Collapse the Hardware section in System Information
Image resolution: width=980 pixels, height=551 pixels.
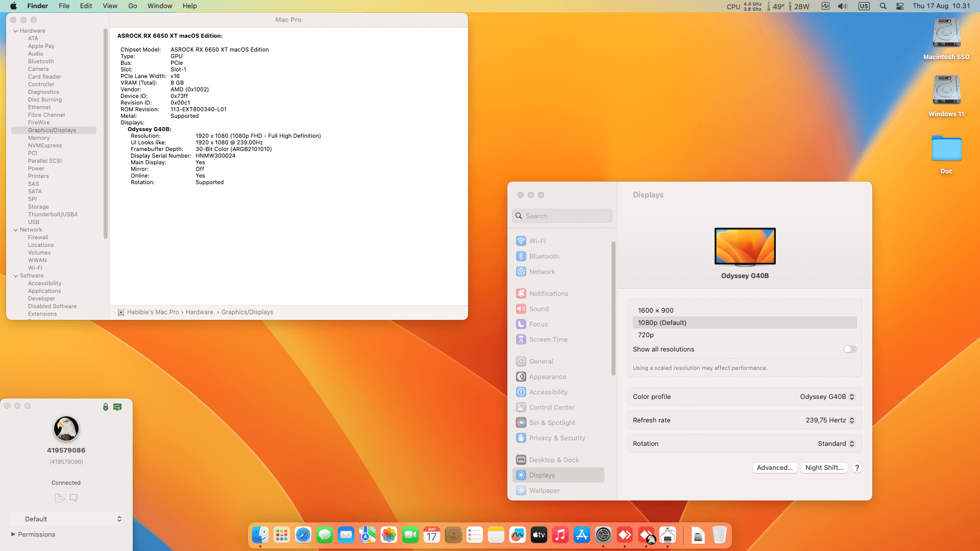click(x=16, y=31)
